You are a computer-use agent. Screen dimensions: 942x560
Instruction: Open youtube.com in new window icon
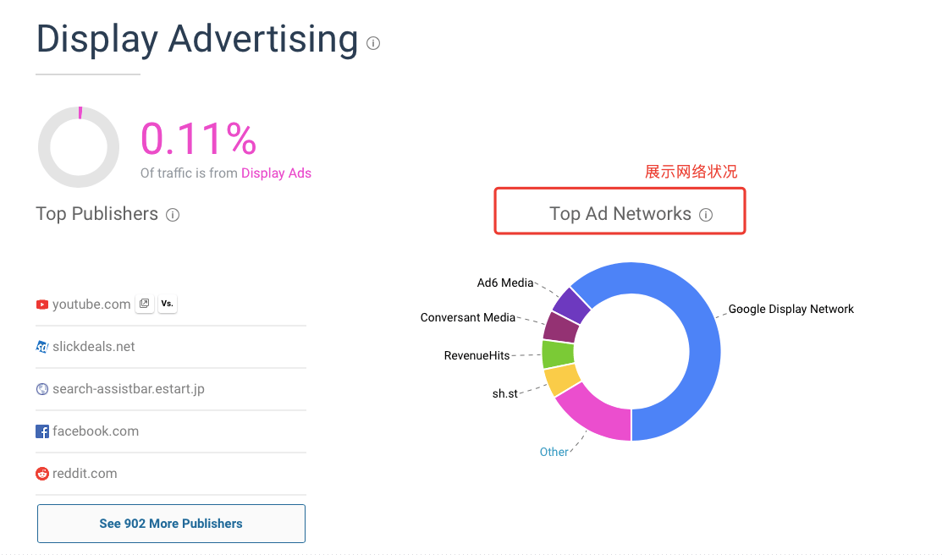tap(144, 304)
